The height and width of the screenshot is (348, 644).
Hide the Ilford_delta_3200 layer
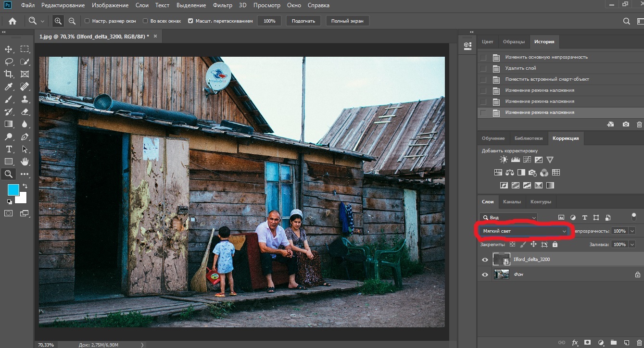[485, 260]
